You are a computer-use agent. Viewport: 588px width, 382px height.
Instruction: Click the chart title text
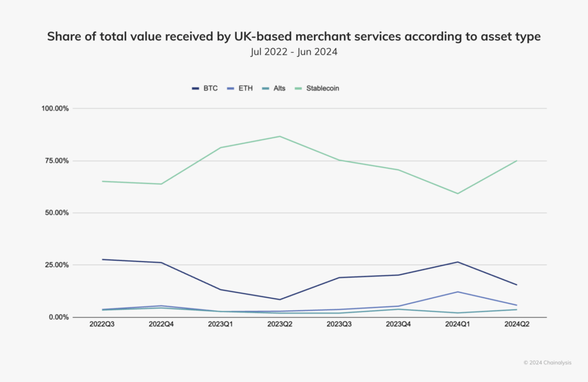tap(293, 37)
